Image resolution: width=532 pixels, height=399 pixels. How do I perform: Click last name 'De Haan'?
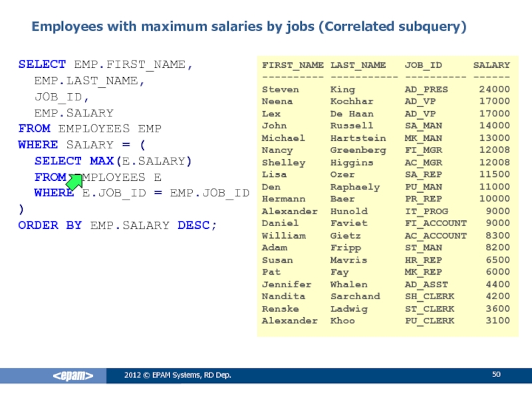352,114
